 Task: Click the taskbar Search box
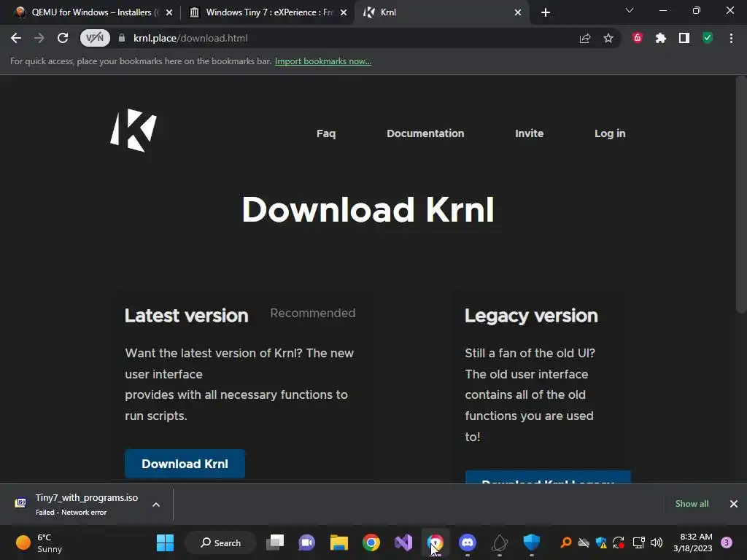[x=220, y=542]
